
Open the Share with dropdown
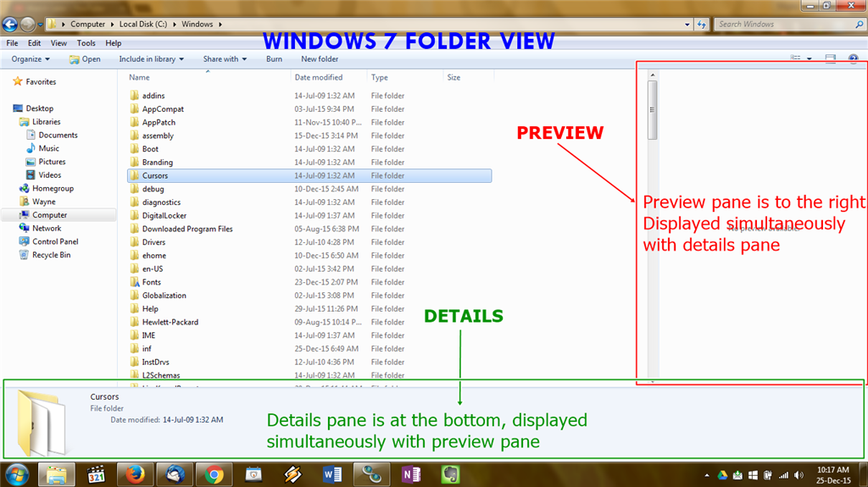click(x=225, y=58)
